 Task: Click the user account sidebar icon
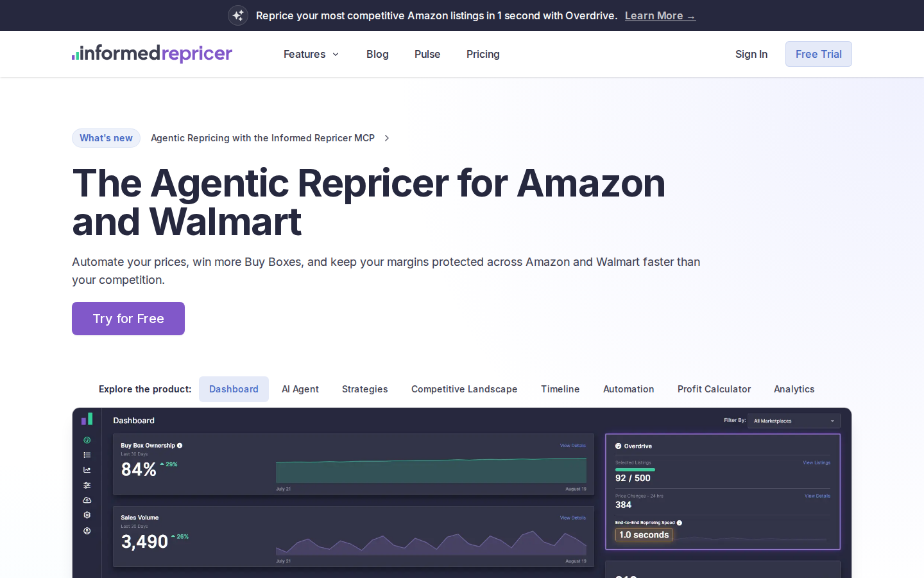87,531
